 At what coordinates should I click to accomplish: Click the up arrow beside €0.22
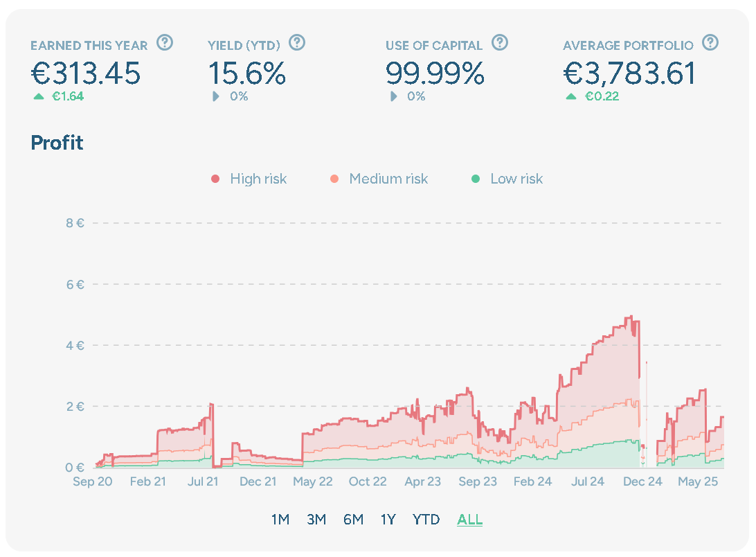pyautogui.click(x=571, y=96)
